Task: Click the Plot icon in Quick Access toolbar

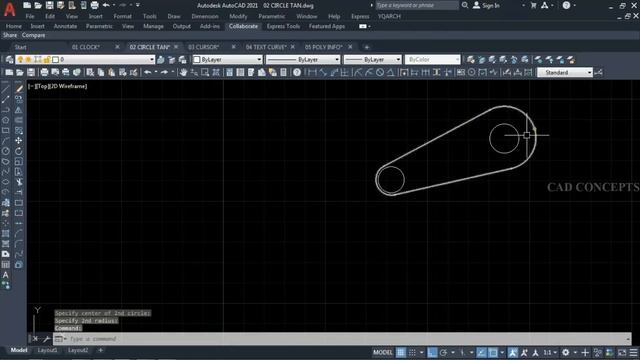Action: pyautogui.click(x=94, y=5)
